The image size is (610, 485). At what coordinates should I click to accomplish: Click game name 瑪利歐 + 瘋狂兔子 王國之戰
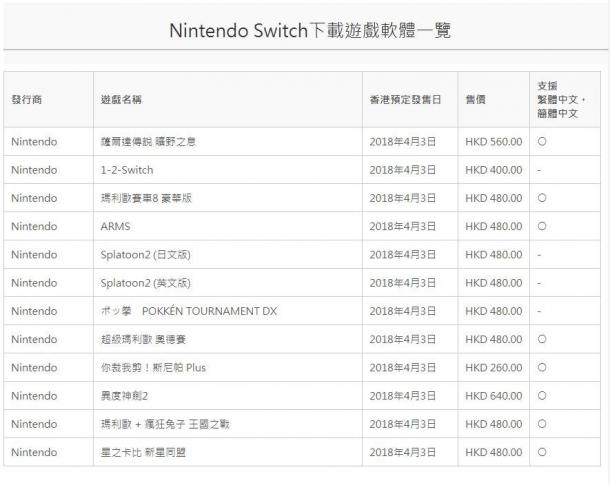[165, 424]
